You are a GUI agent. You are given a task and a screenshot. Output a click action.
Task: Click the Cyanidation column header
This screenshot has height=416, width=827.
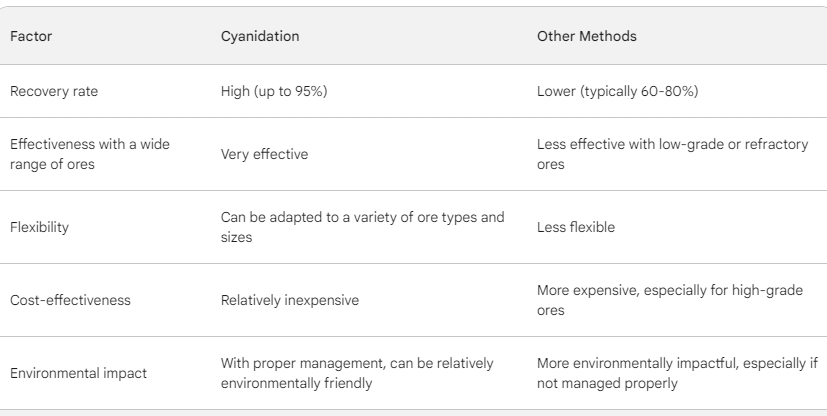pyautogui.click(x=260, y=36)
